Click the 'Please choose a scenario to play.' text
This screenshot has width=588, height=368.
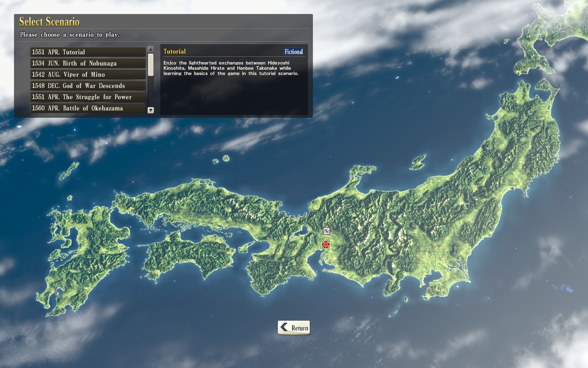pyautogui.click(x=70, y=35)
